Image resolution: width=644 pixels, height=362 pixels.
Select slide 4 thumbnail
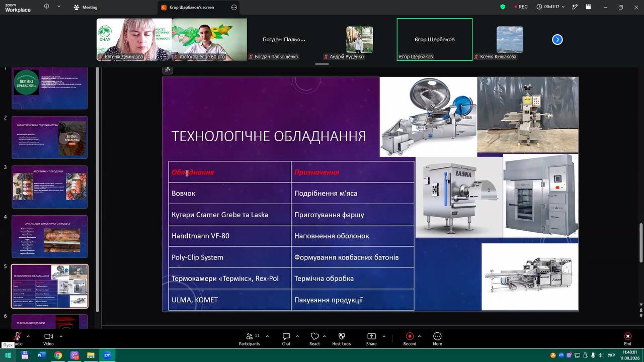(x=49, y=236)
